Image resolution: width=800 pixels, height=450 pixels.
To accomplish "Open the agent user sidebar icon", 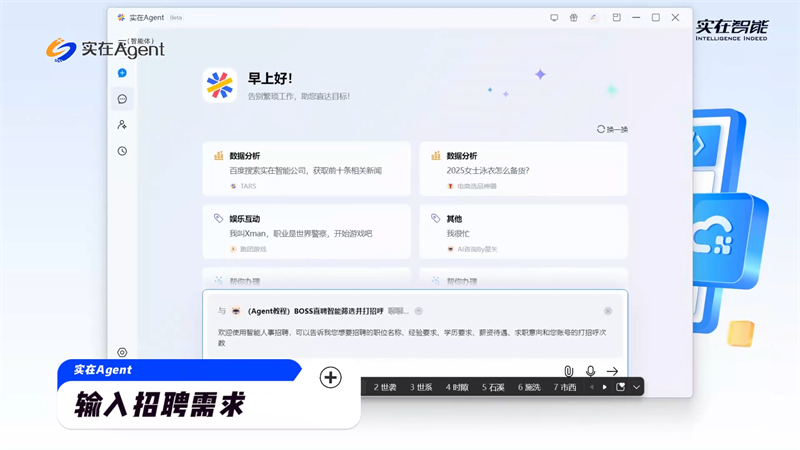I will [x=122, y=125].
